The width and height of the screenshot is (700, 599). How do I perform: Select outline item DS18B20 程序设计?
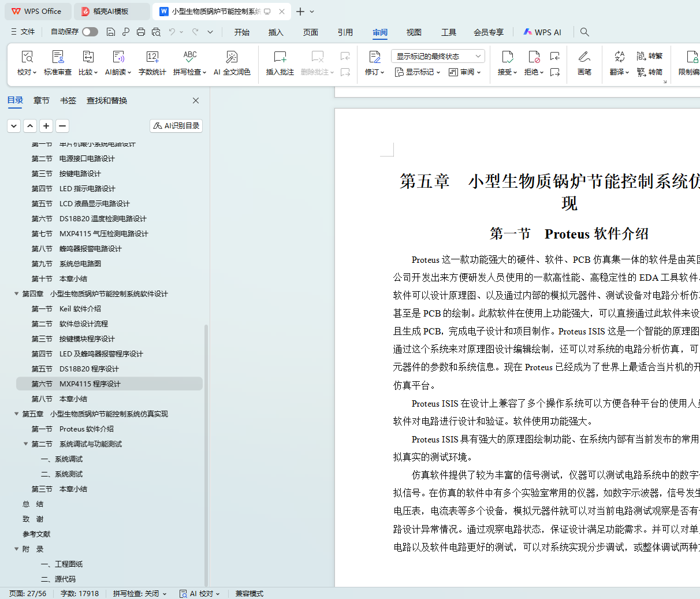point(89,369)
